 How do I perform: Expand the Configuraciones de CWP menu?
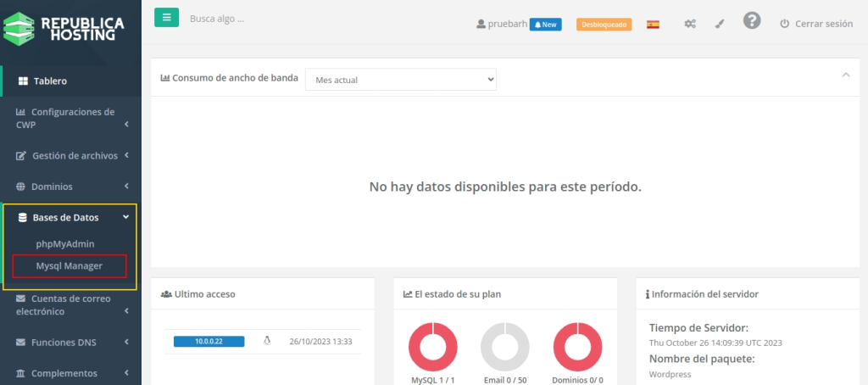(x=70, y=118)
